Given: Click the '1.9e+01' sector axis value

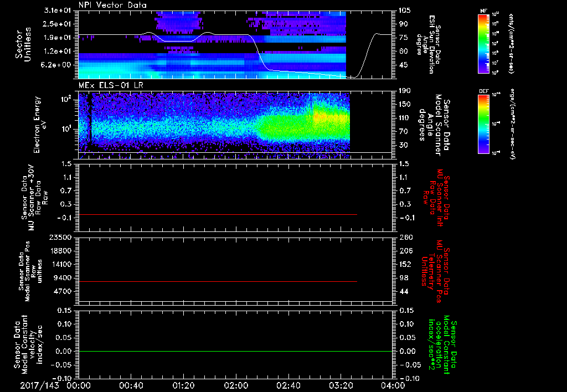Looking at the screenshot, I should [58, 38].
